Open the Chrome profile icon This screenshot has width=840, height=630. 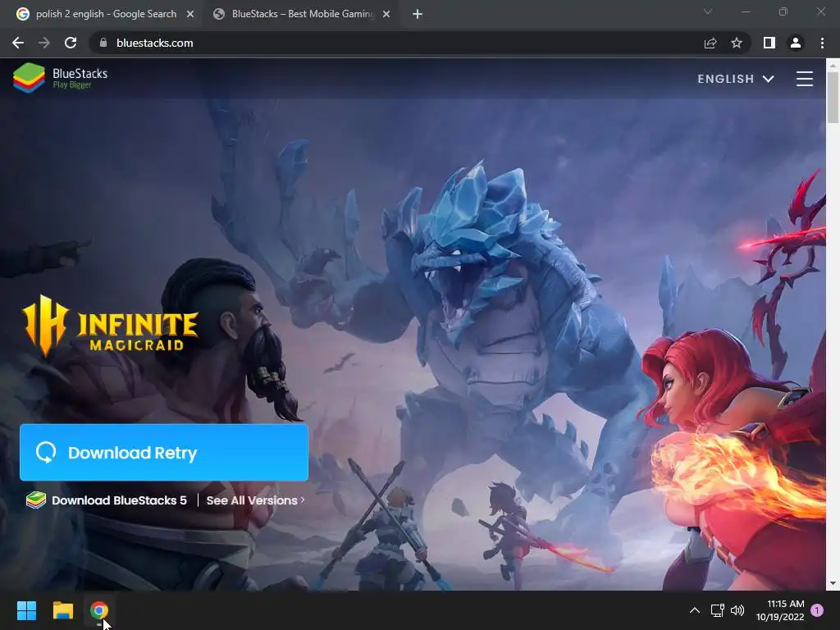(x=796, y=43)
